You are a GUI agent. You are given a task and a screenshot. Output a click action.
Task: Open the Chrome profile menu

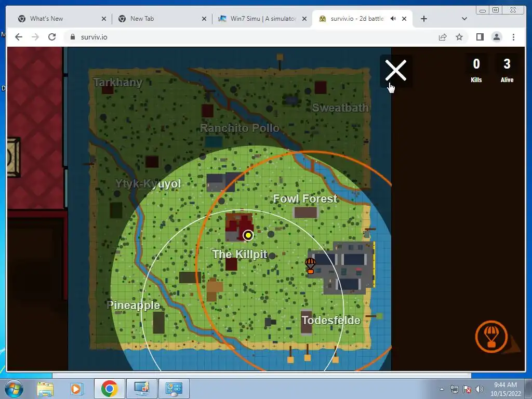[497, 37]
